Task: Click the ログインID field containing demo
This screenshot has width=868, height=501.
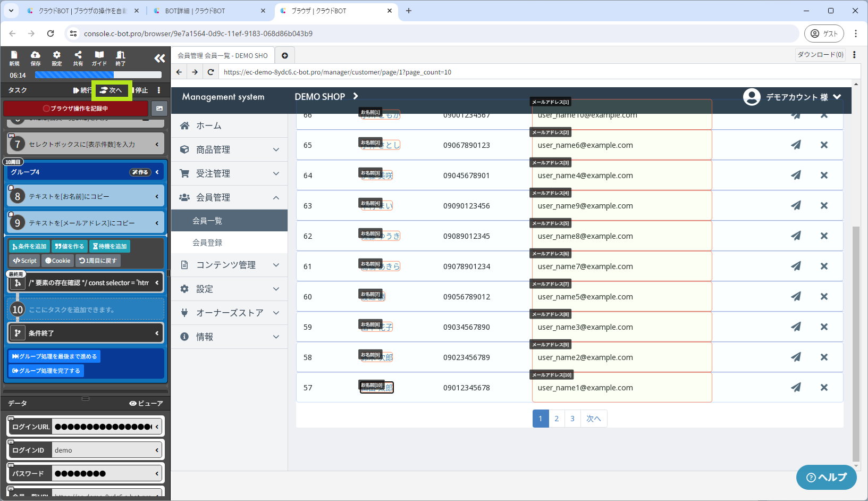Action: (108, 450)
